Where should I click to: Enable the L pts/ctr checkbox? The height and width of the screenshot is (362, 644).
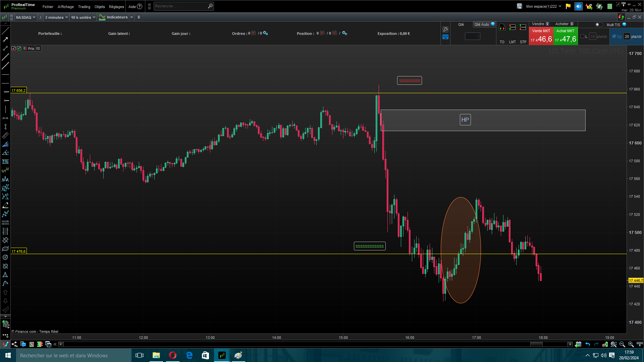coord(582,37)
